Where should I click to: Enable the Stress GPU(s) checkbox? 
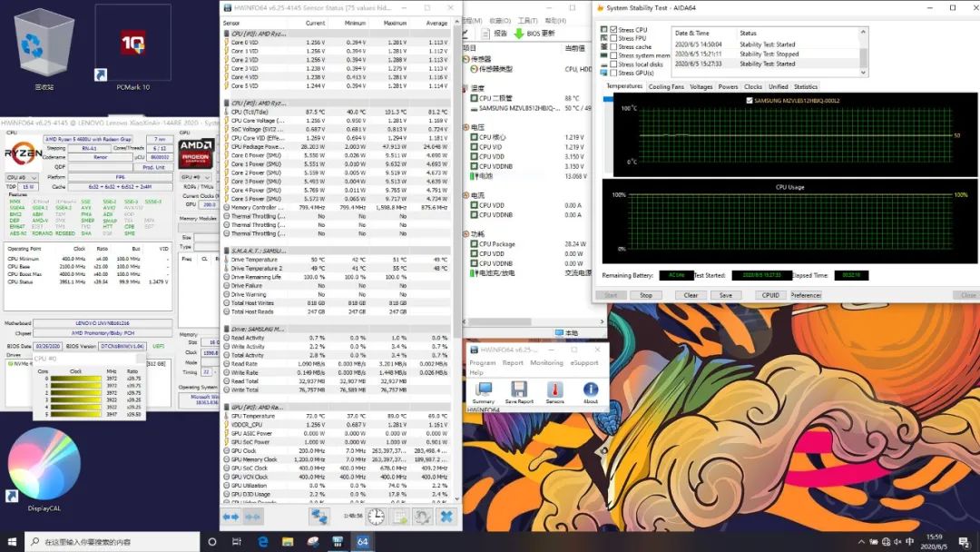[x=614, y=73]
